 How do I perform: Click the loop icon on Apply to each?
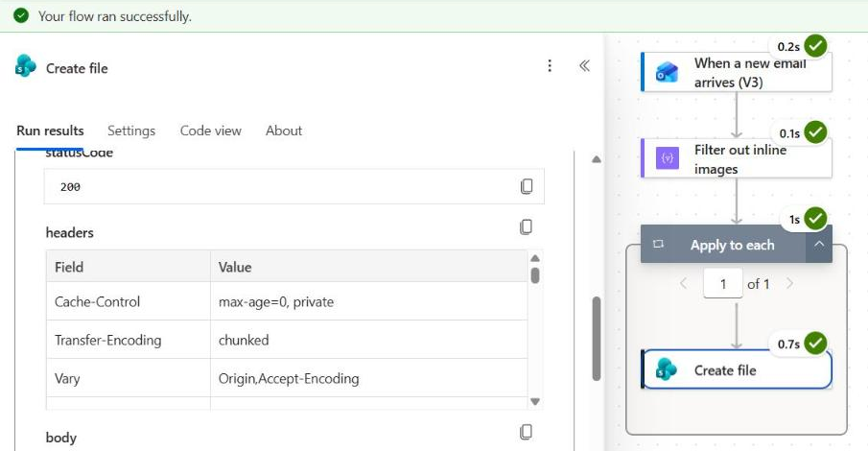pyautogui.click(x=658, y=245)
